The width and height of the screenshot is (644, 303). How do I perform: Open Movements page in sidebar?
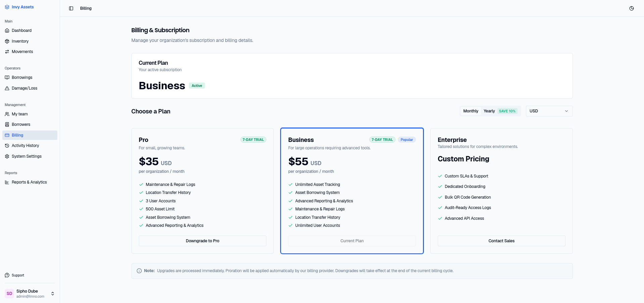(30, 52)
